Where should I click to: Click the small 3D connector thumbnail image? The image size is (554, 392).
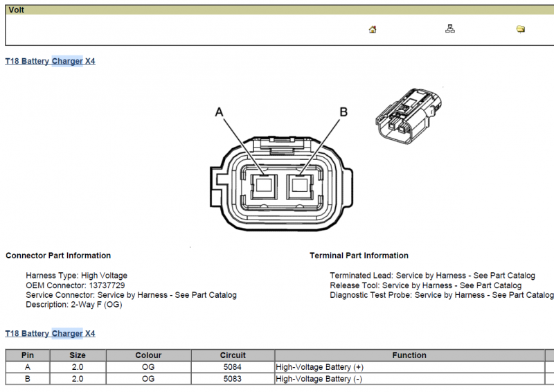click(x=409, y=116)
